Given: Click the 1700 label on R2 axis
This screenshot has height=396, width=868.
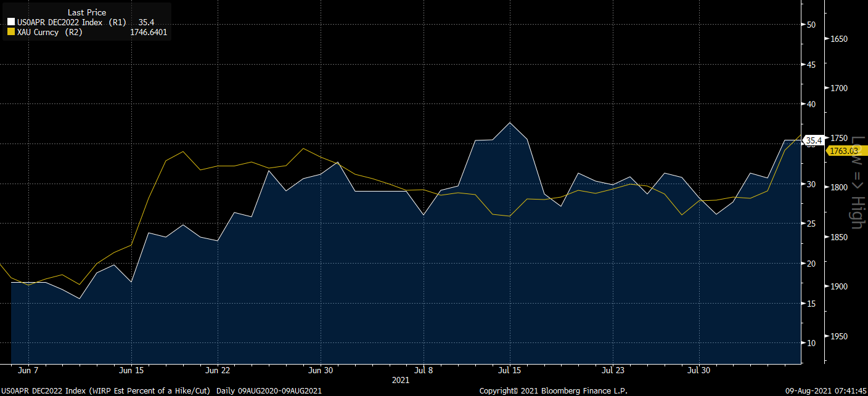Looking at the screenshot, I should pos(839,88).
